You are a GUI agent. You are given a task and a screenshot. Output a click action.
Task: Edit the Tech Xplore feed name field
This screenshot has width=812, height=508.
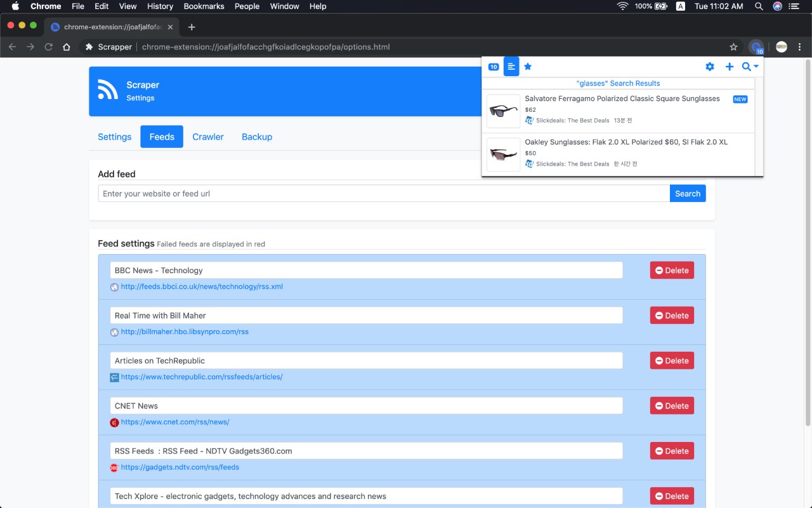pyautogui.click(x=366, y=496)
